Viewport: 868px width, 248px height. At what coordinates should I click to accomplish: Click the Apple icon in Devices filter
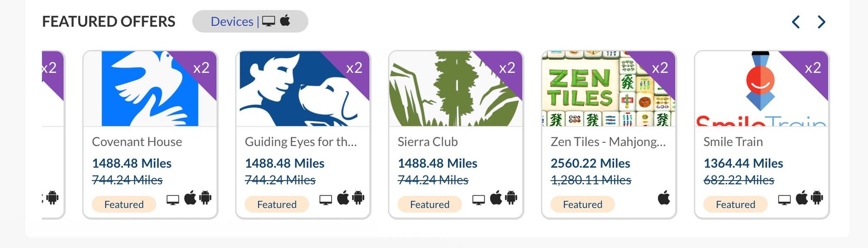click(x=285, y=20)
